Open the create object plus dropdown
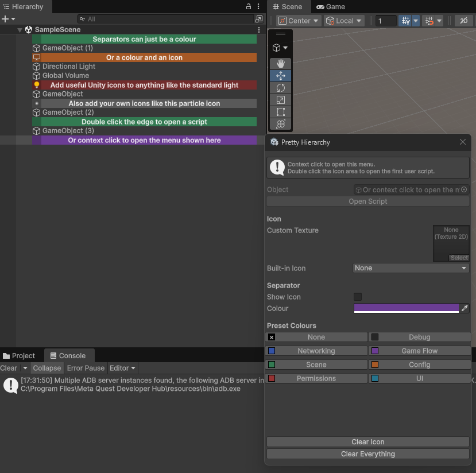Viewport: 476px width, 473px height. coord(8,19)
